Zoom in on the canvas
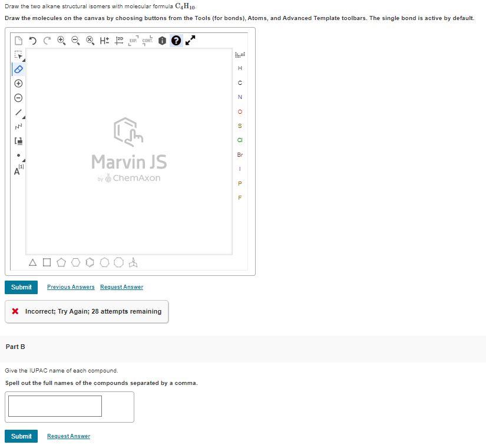This screenshot has width=486, height=448. pos(61,41)
